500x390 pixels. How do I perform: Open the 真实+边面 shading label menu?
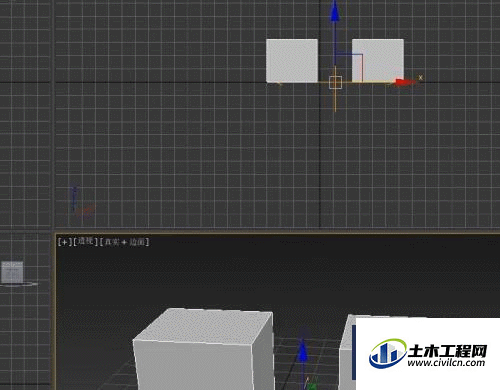[x=125, y=242]
